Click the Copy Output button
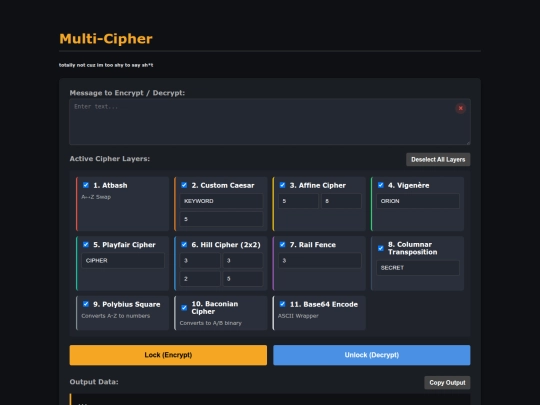 pyautogui.click(x=447, y=383)
